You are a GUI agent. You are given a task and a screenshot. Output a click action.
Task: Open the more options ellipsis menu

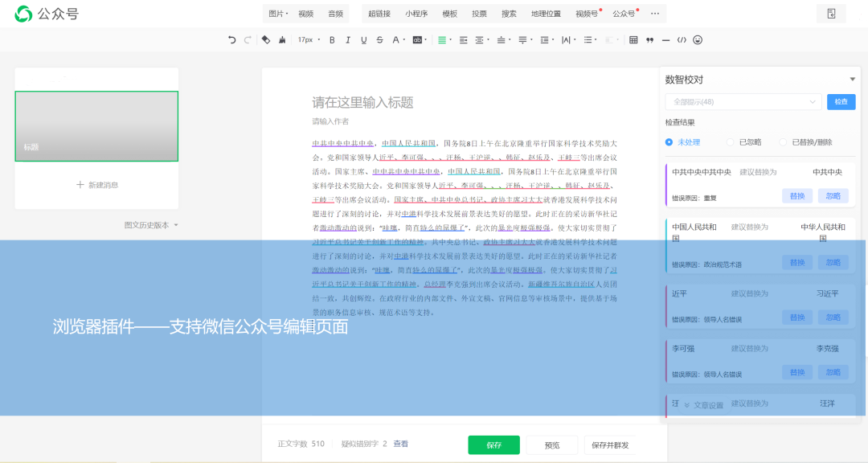pyautogui.click(x=655, y=14)
